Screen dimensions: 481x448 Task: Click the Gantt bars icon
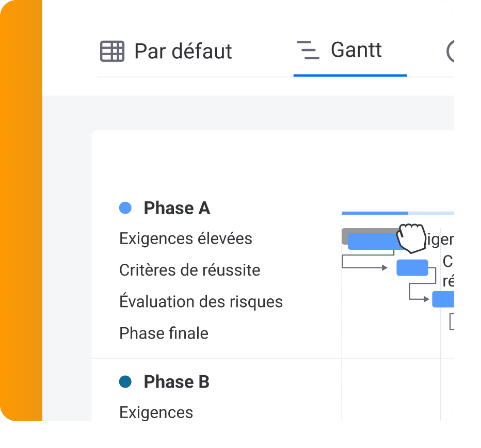pos(308,50)
